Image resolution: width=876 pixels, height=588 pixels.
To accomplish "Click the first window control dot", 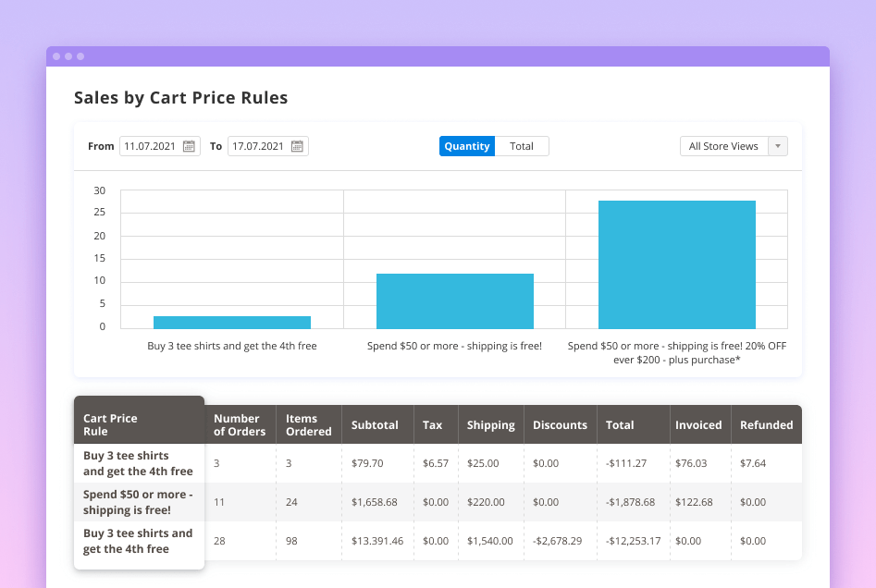I will pos(56,56).
